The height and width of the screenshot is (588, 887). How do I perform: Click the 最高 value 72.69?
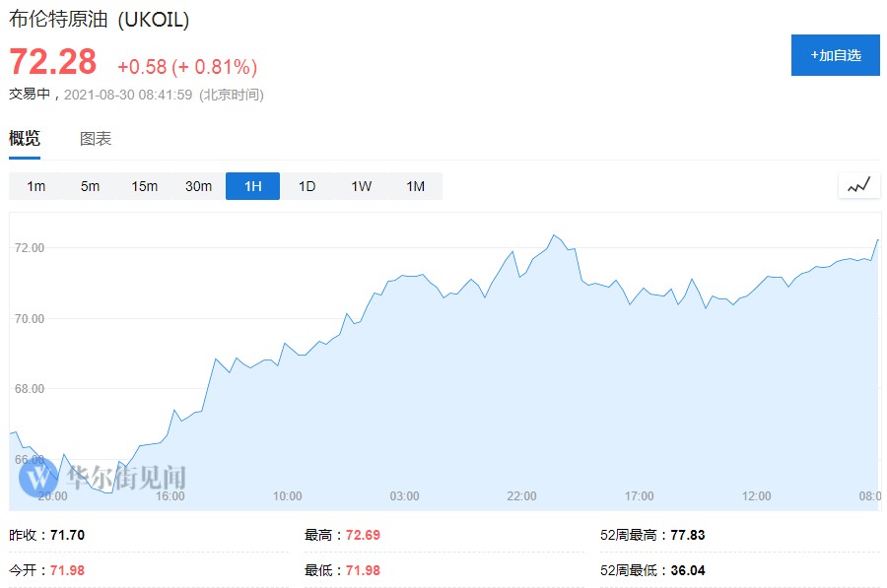coord(362,535)
